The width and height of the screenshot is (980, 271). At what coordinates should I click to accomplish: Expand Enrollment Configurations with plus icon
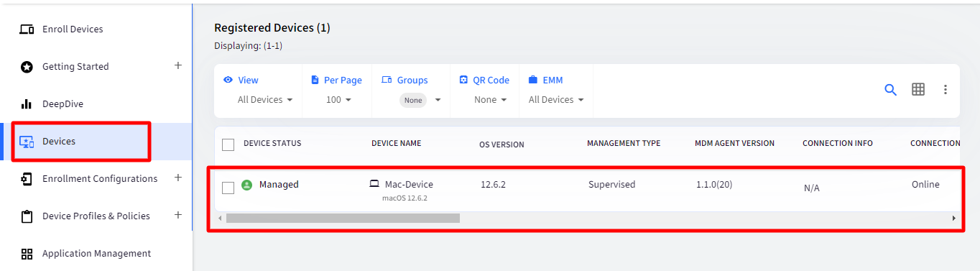(x=178, y=178)
